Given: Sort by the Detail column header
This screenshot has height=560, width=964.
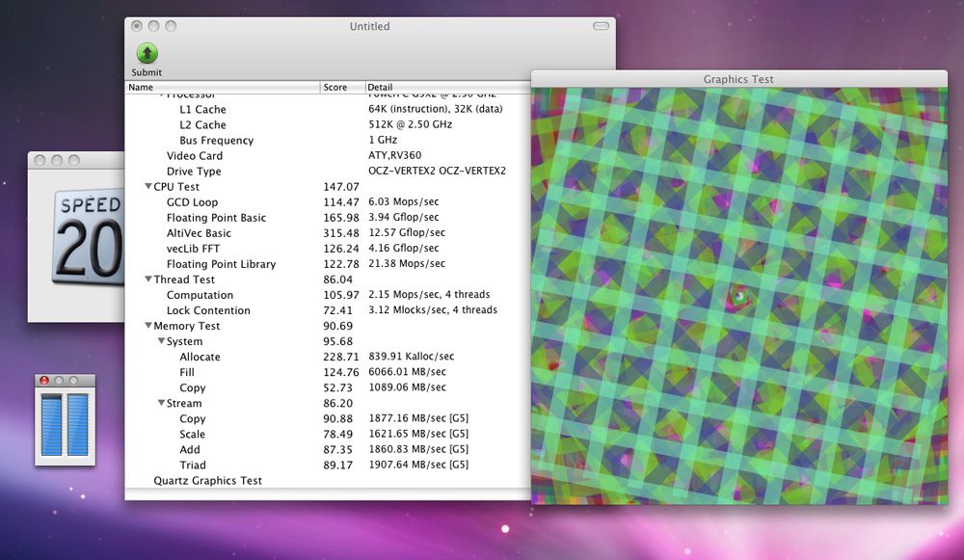Looking at the screenshot, I should 447,88.
